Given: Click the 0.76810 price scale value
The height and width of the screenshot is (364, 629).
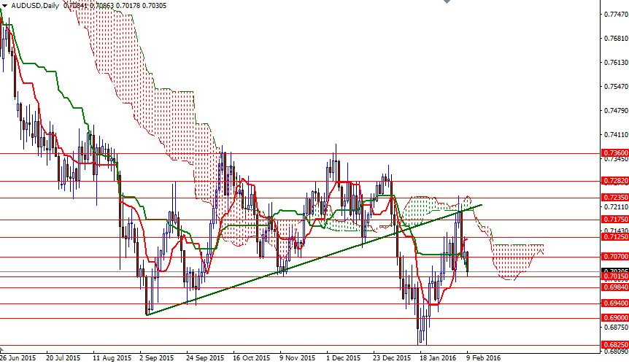Looking at the screenshot, I should (616, 39).
